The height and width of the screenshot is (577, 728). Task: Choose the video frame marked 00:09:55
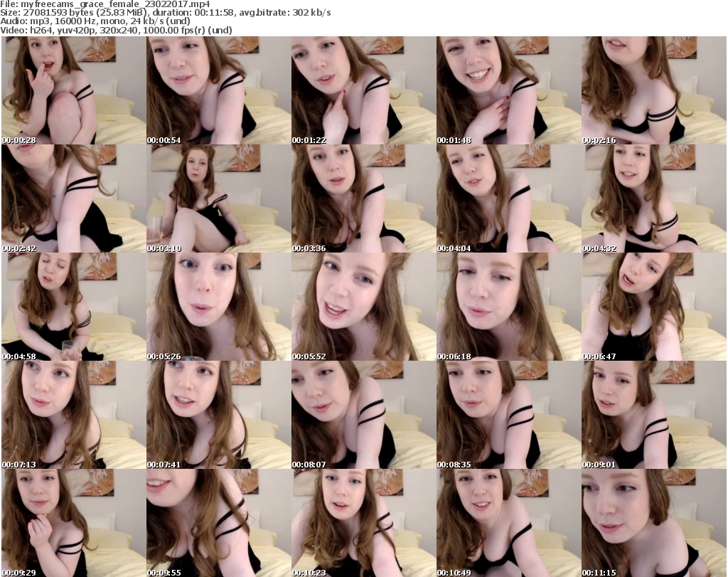click(x=219, y=523)
